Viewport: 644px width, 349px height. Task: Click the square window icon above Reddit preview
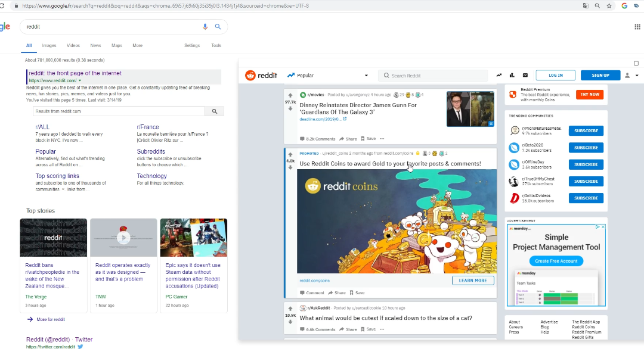pyautogui.click(x=636, y=63)
